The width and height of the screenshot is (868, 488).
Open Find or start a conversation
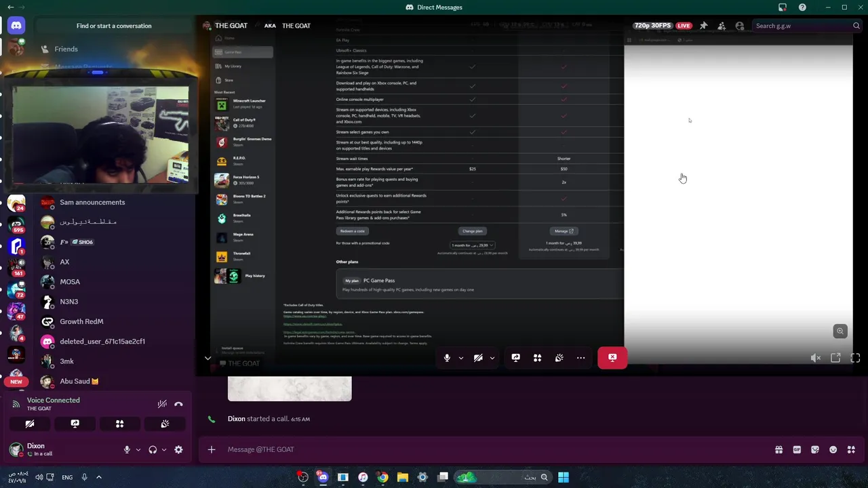(114, 26)
